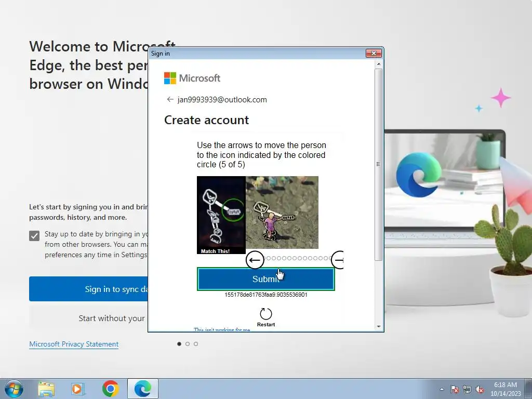
Task: Submit the captcha answer
Action: [265, 279]
